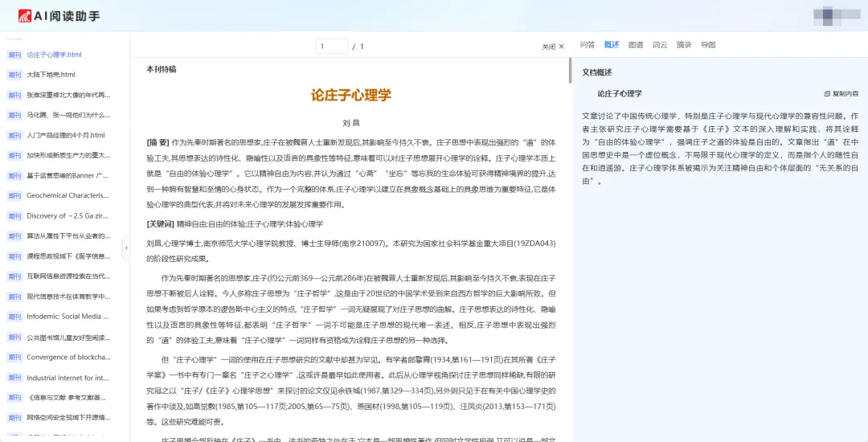Open the 摘录 tab
Image resolution: width=868 pixels, height=442 pixels.
pos(684,45)
